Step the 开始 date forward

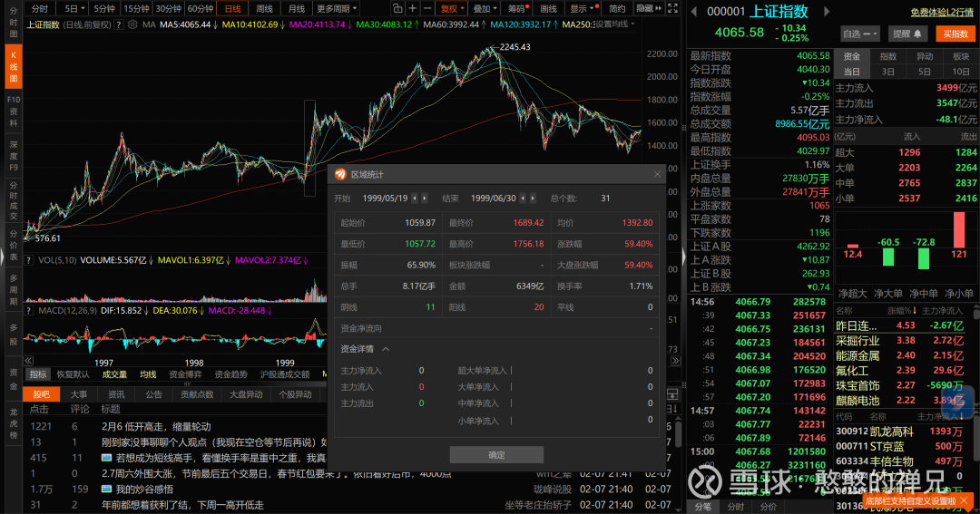click(x=425, y=198)
